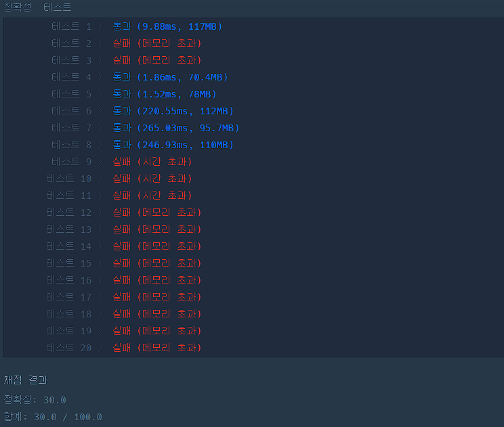Click the 테스트 13 label
Image resolution: width=504 pixels, height=427 pixels.
pos(69,229)
